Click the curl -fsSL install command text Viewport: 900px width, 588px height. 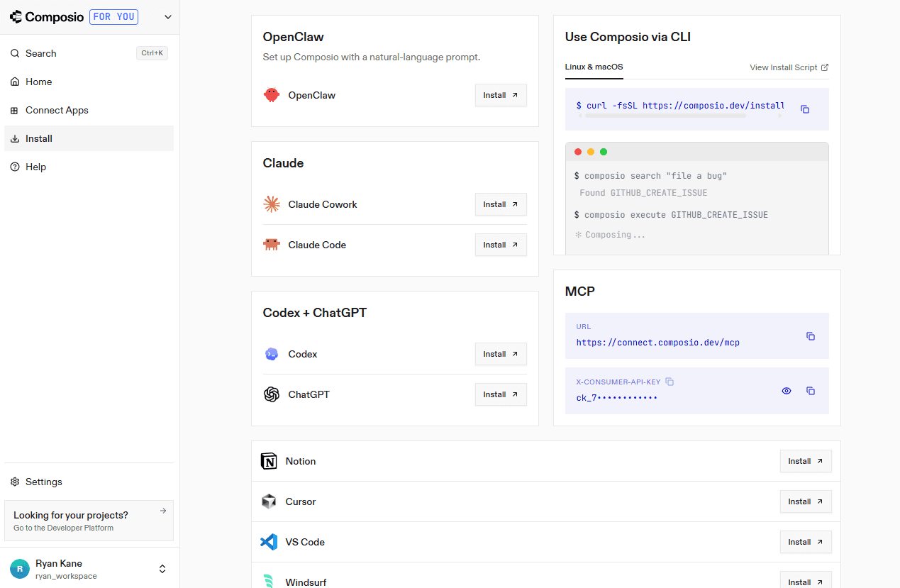(x=680, y=106)
